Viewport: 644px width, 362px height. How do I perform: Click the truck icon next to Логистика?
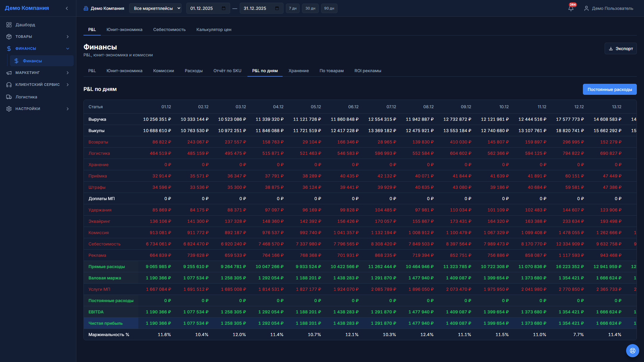click(x=9, y=97)
